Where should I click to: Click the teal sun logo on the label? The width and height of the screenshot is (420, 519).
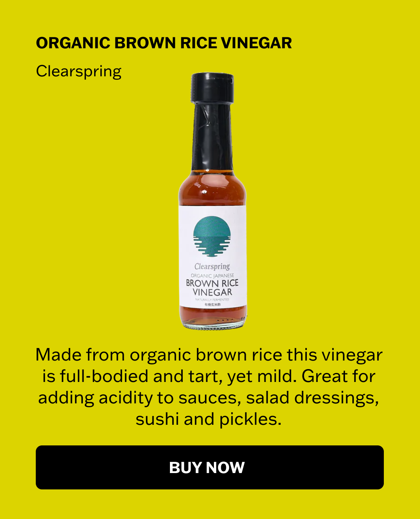[212, 237]
